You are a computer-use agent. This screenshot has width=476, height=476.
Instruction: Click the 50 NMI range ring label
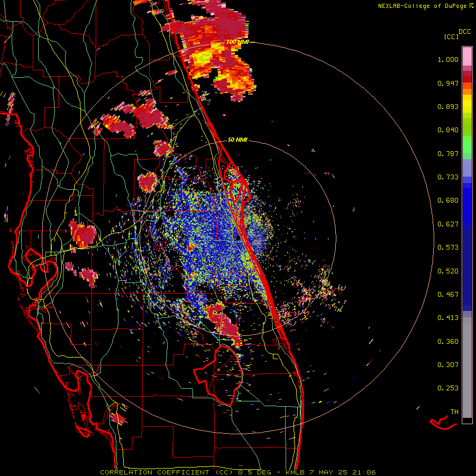[237, 140]
